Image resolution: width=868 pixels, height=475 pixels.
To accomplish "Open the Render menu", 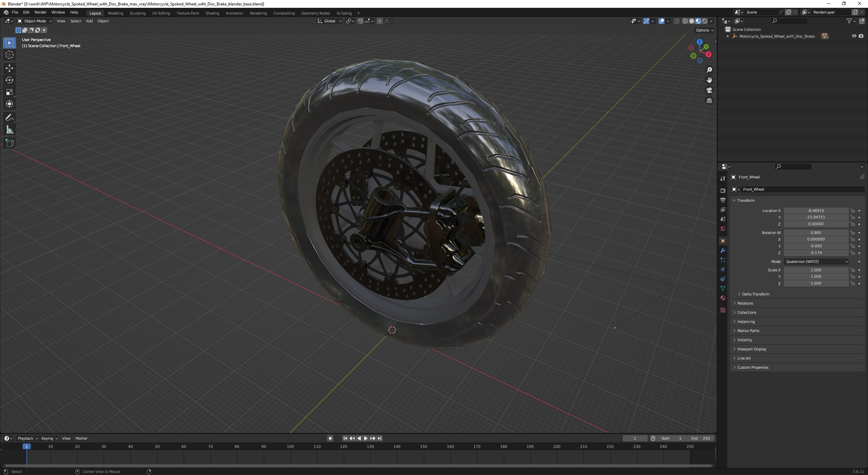I will (40, 12).
